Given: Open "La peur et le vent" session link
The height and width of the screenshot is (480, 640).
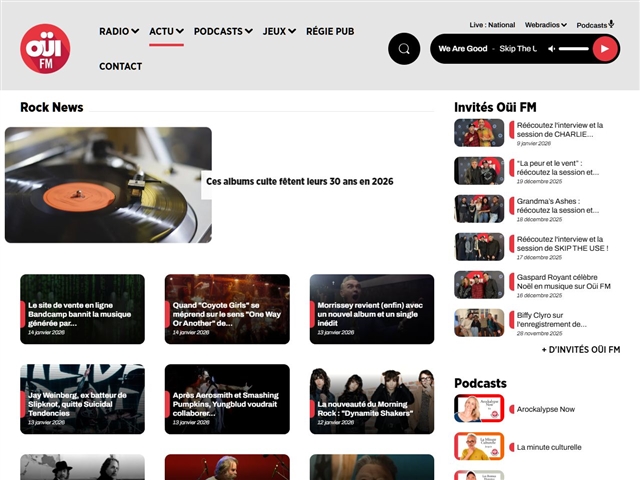Looking at the screenshot, I should click(x=558, y=168).
